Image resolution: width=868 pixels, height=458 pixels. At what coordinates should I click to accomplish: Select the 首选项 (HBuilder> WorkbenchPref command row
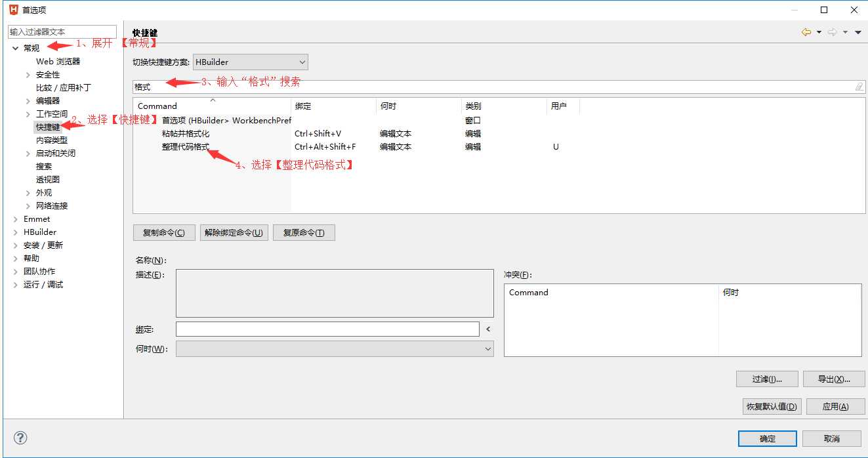pyautogui.click(x=226, y=121)
